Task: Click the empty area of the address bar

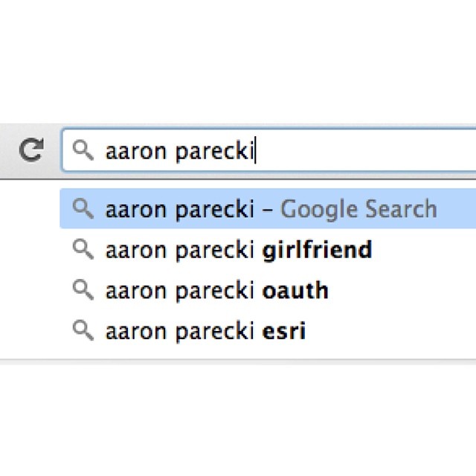Action: pos(364,150)
